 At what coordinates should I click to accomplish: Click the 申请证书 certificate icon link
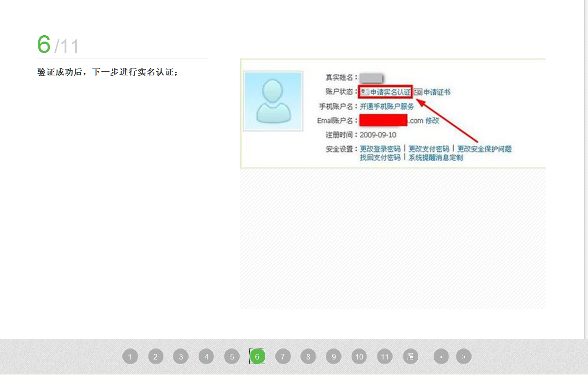432,92
